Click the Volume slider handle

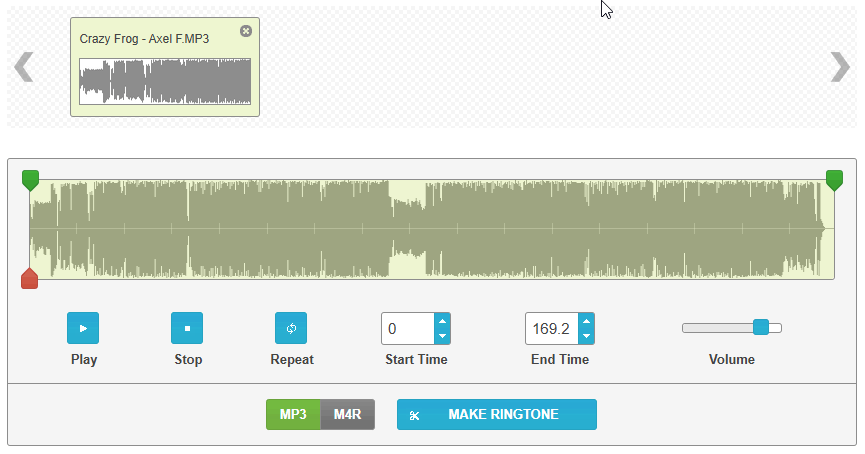tap(761, 327)
